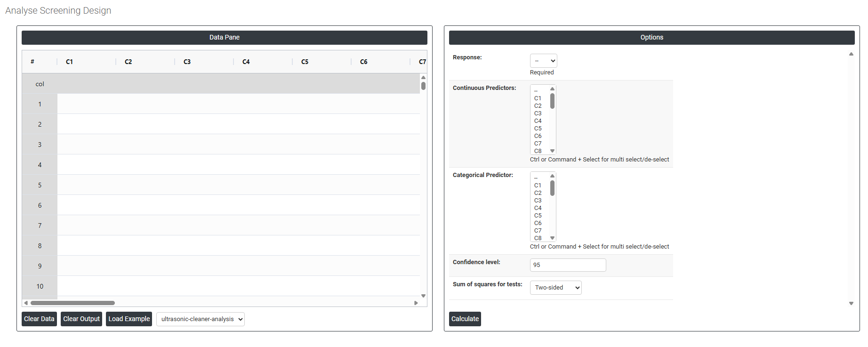868x347 pixels.
Task: Click the Clear Data button
Action: click(x=39, y=319)
